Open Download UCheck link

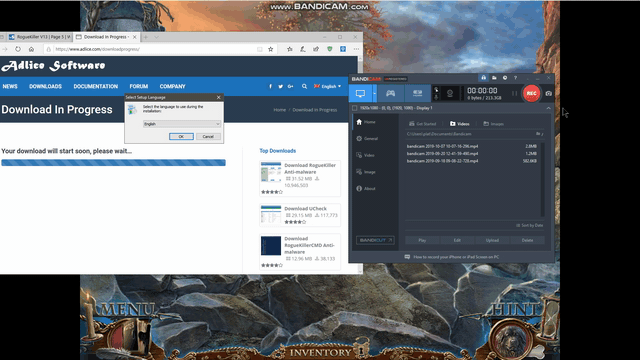click(305, 209)
